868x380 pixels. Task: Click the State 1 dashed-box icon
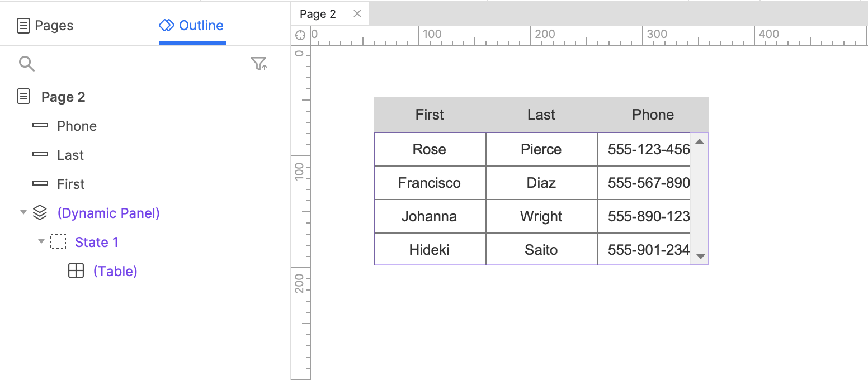coord(58,242)
